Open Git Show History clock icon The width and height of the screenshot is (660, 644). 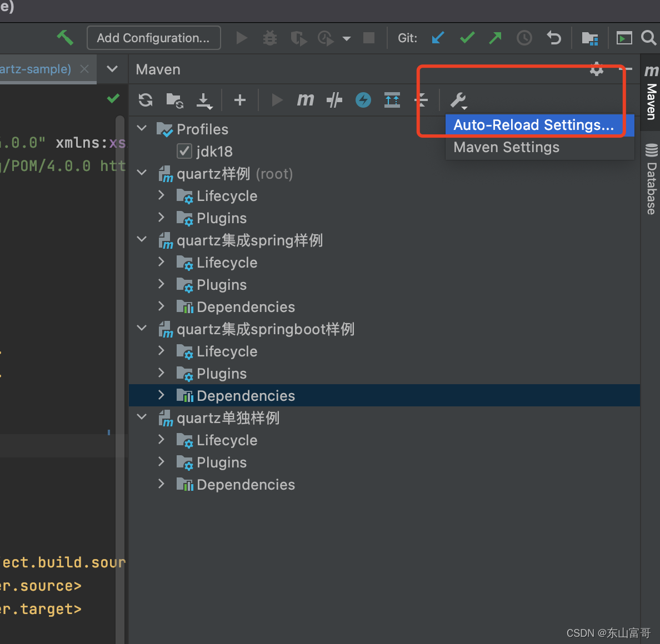pos(524,38)
